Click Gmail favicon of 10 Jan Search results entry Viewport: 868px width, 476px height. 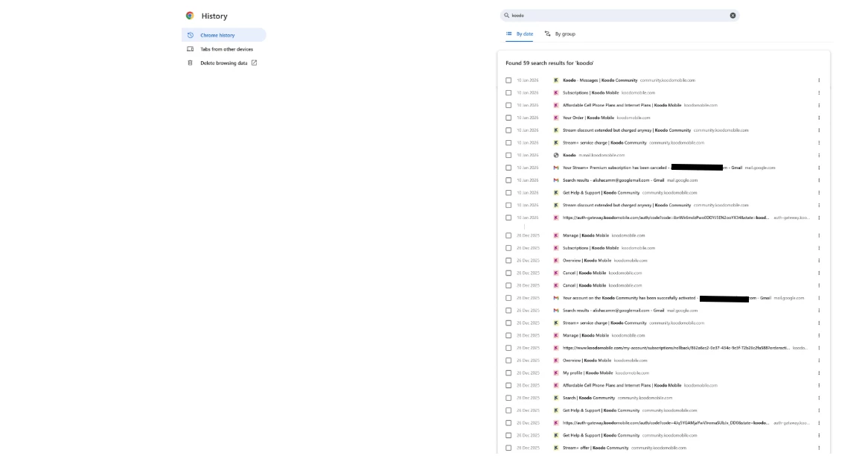pos(556,180)
